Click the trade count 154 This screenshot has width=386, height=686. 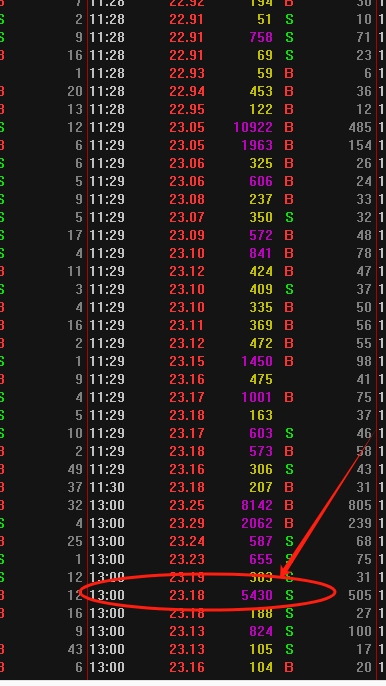(360, 145)
